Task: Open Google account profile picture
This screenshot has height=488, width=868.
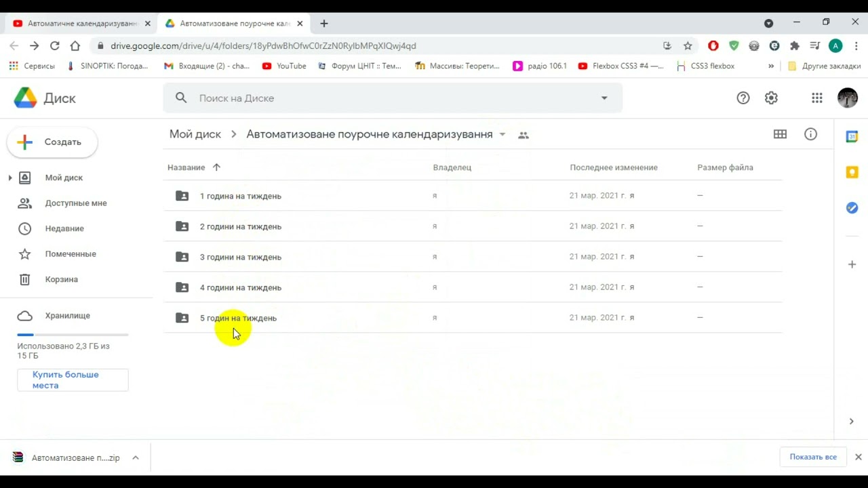Action: 848,98
